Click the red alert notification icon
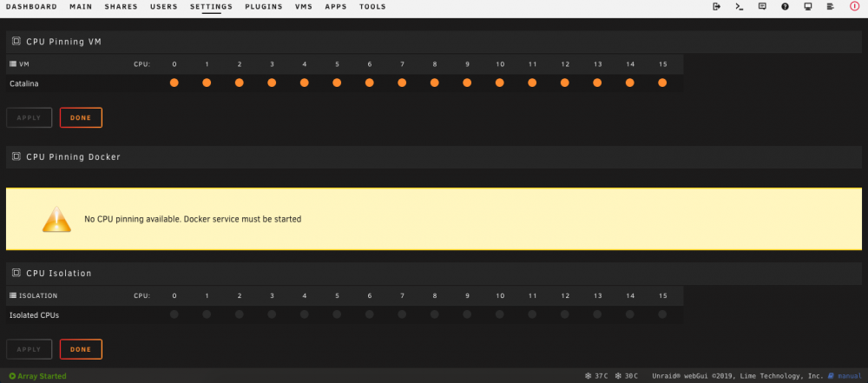The image size is (868, 383). [855, 7]
